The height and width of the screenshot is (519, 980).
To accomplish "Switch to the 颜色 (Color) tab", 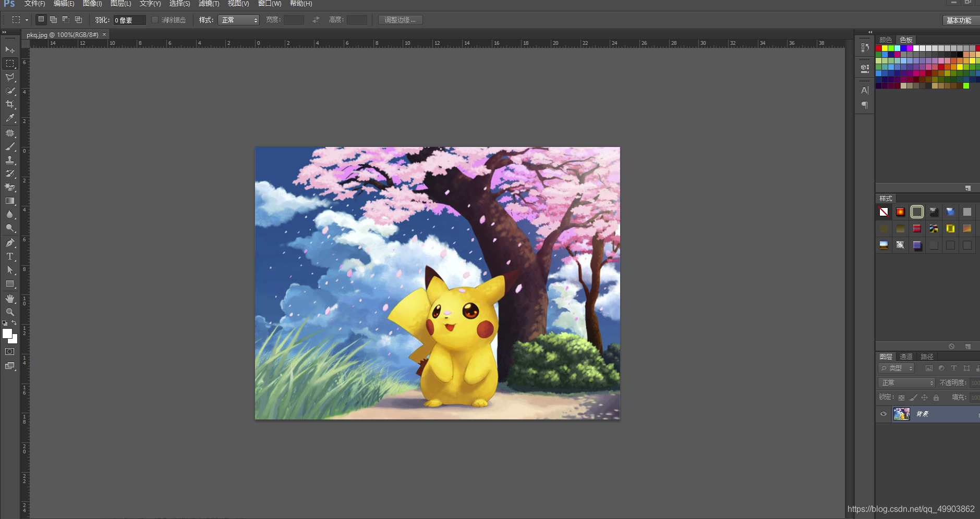I will click(886, 40).
